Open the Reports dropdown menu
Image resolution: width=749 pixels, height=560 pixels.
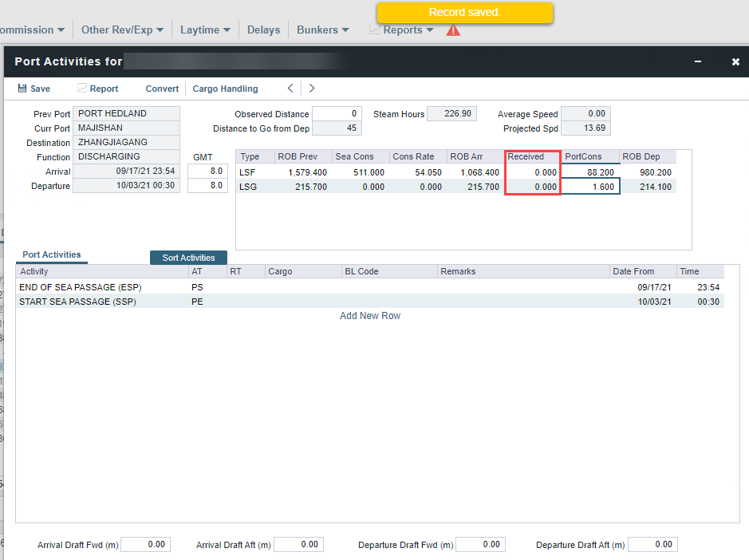pyautogui.click(x=402, y=30)
